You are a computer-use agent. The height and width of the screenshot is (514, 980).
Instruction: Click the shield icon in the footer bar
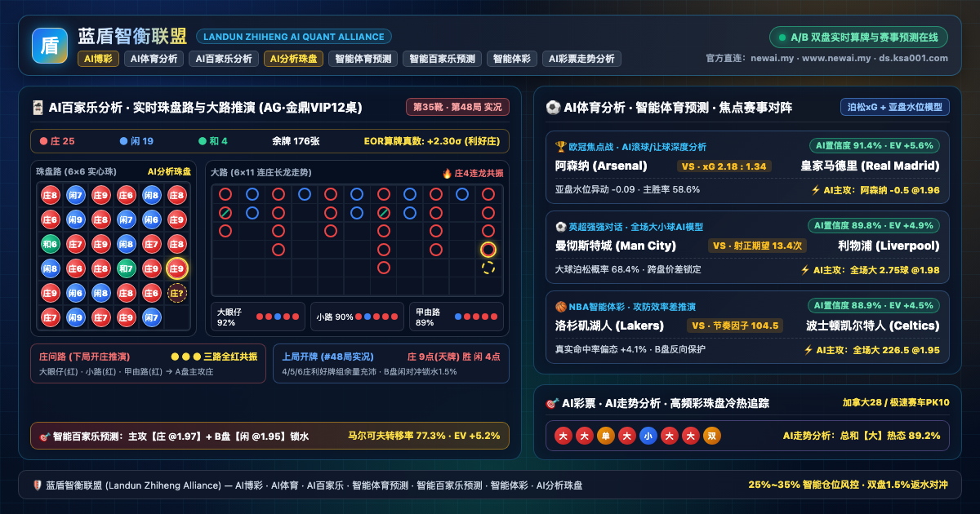(37, 485)
